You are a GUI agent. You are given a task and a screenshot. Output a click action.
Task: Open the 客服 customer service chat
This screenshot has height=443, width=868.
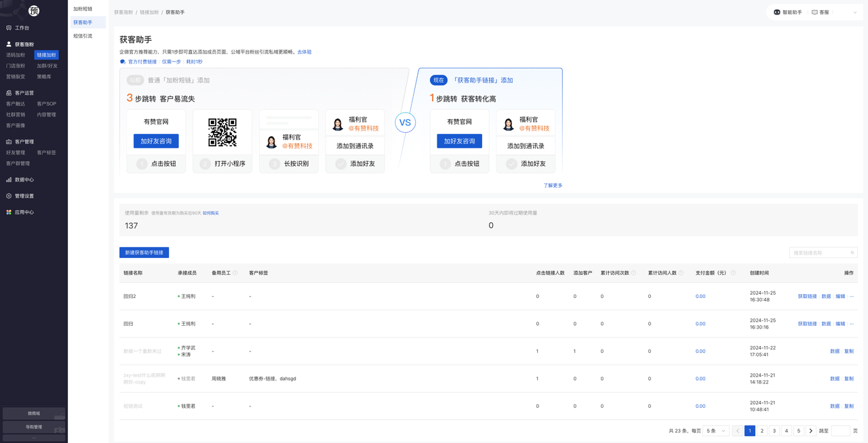pyautogui.click(x=821, y=12)
